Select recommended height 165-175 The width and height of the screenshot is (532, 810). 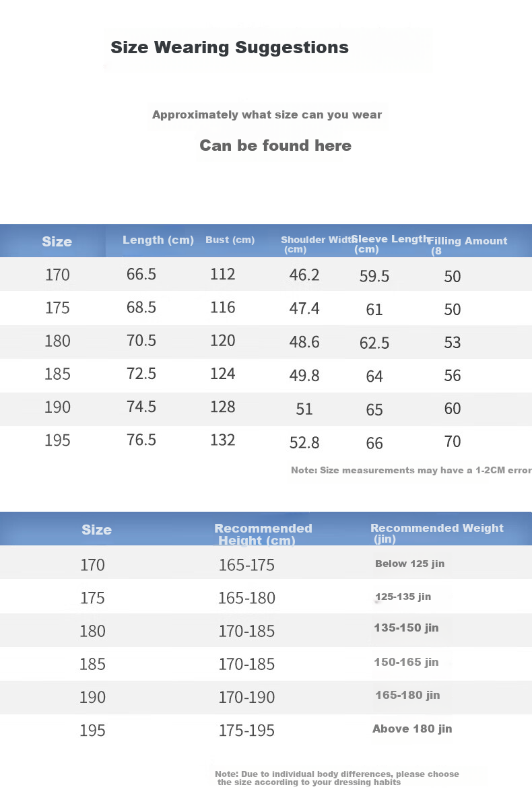tap(246, 565)
